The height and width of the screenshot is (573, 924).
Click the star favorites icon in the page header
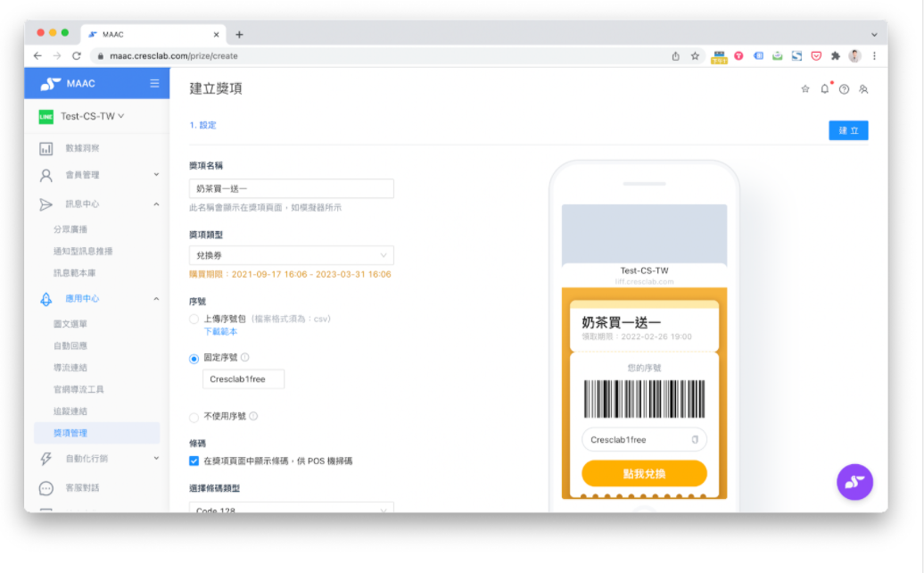805,89
